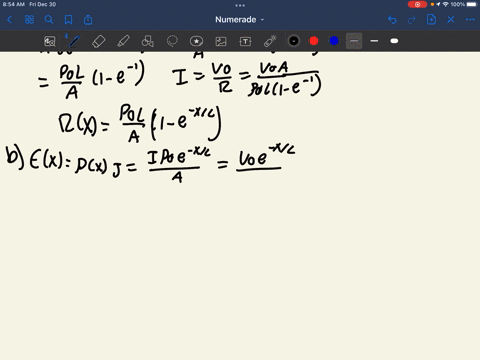Image resolution: width=480 pixels, height=360 pixels.
Task: Choose the black pen color
Action: (x=294, y=41)
